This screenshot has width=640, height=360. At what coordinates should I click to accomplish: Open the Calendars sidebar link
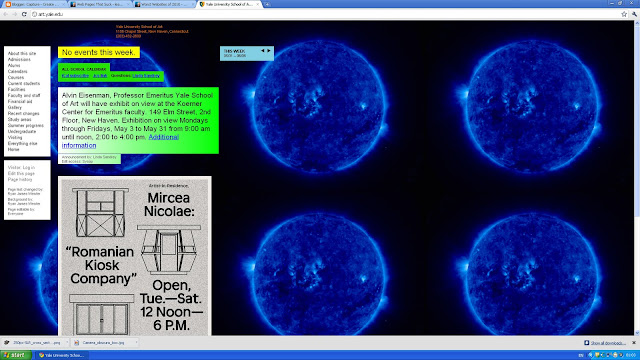[x=17, y=71]
